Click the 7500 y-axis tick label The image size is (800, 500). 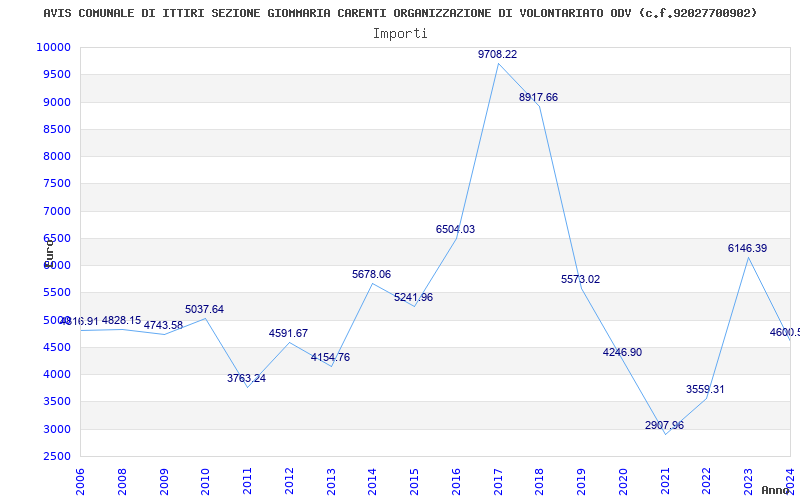56,184
